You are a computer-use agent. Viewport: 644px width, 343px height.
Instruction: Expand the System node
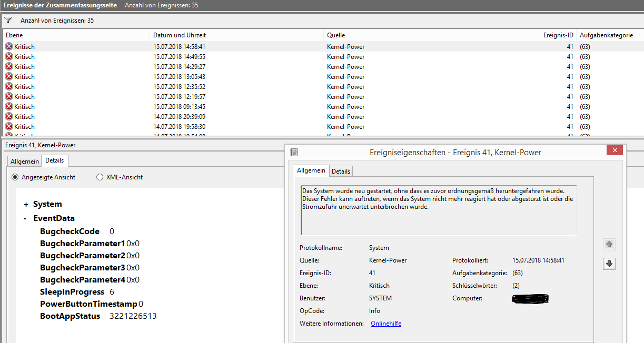coord(26,204)
